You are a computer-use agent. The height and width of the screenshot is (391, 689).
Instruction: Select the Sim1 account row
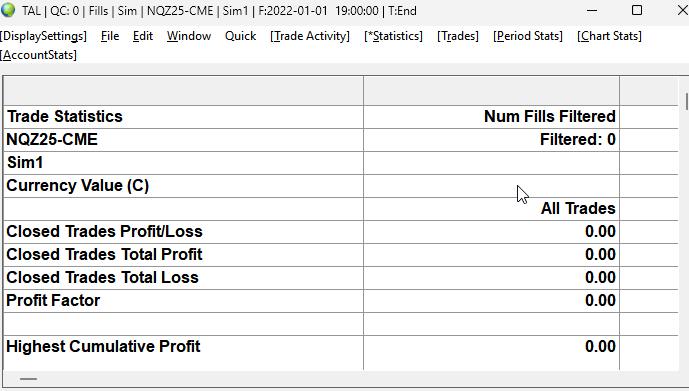[184, 163]
